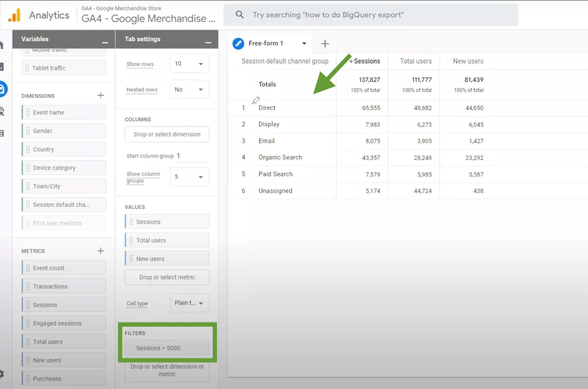The image size is (588, 389).
Task: Select the Sessions metric in Variables
Action: 64,305
